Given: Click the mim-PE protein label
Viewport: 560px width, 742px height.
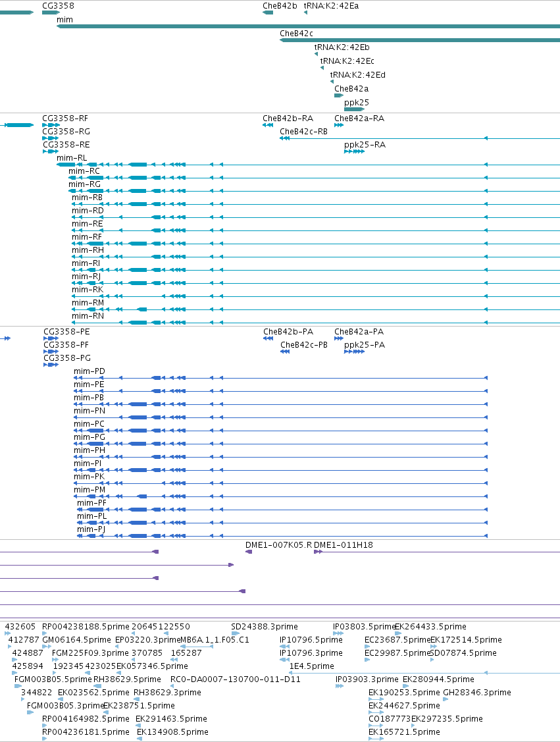Looking at the screenshot, I should (x=89, y=384).
